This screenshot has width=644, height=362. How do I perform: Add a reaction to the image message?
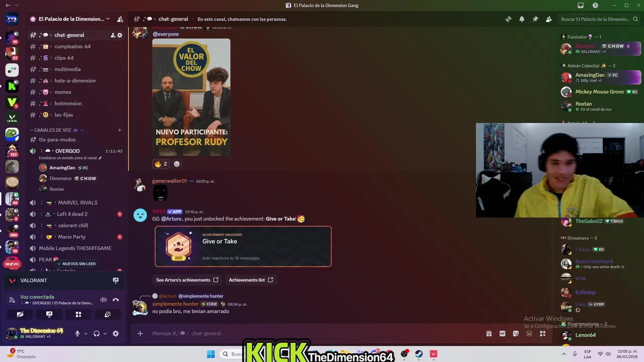click(177, 164)
